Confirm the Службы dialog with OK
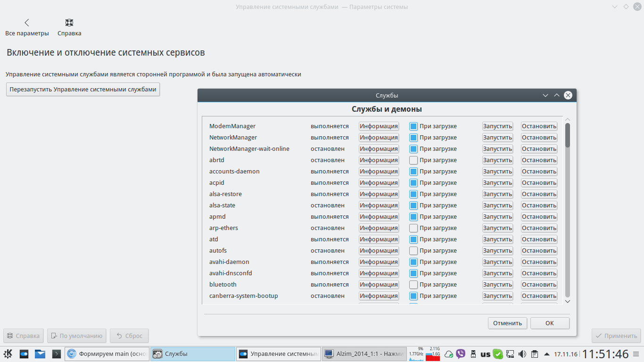This screenshot has height=362, width=644. (x=550, y=323)
